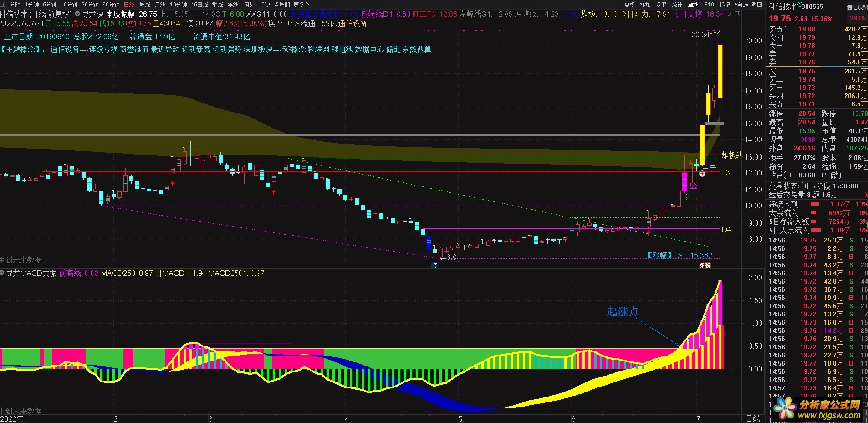Click stock code 300565
Image resolution: width=868 pixels, height=423 pixels.
(x=812, y=7)
